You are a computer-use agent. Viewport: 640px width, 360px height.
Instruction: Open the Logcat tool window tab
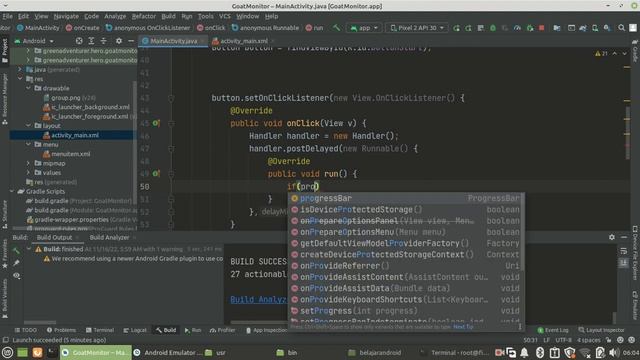tap(135, 330)
